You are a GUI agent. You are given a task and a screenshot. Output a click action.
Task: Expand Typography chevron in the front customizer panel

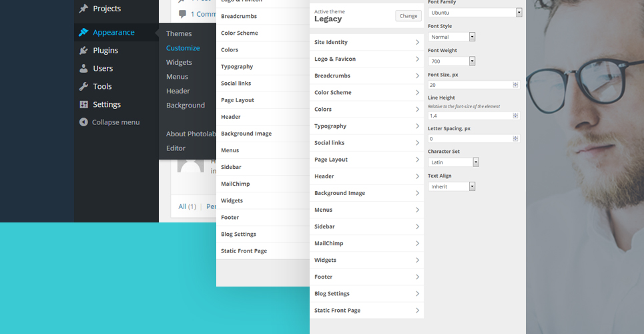pos(417,126)
